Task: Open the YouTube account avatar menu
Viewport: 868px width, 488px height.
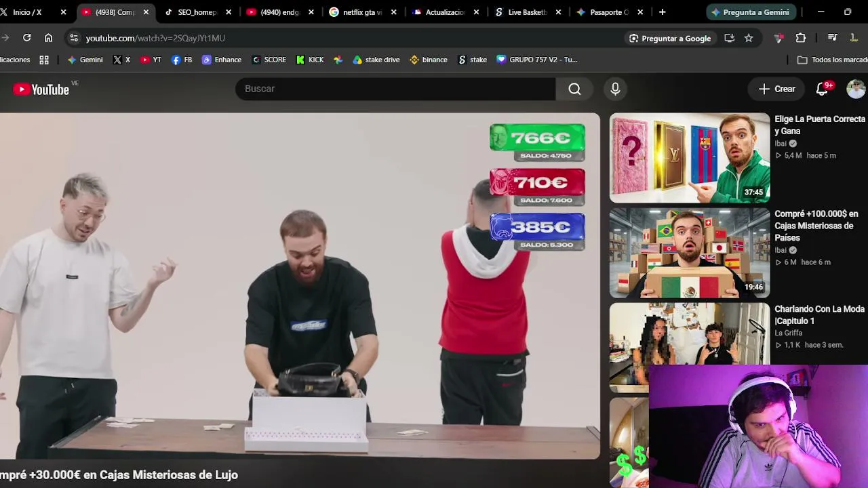Action: pos(856,89)
